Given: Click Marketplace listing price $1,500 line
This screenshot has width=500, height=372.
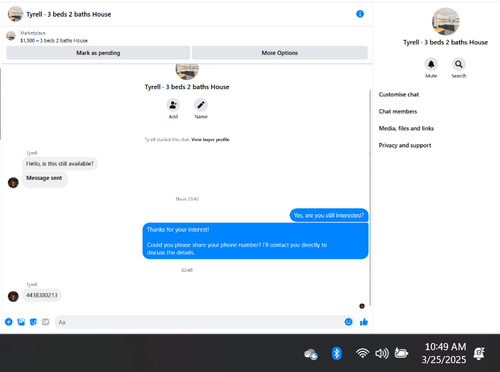Looking at the screenshot, I should (x=54, y=41).
